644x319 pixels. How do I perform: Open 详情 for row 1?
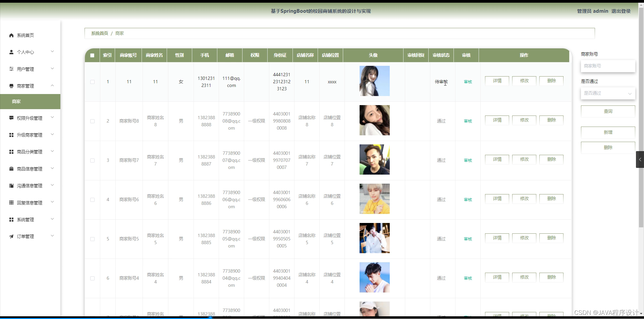point(497,81)
